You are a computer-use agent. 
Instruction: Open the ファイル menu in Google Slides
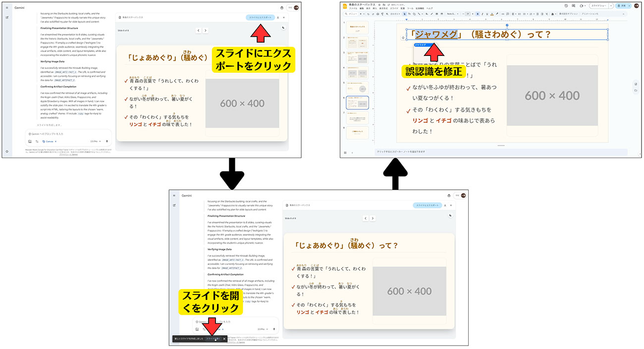coord(353,8)
